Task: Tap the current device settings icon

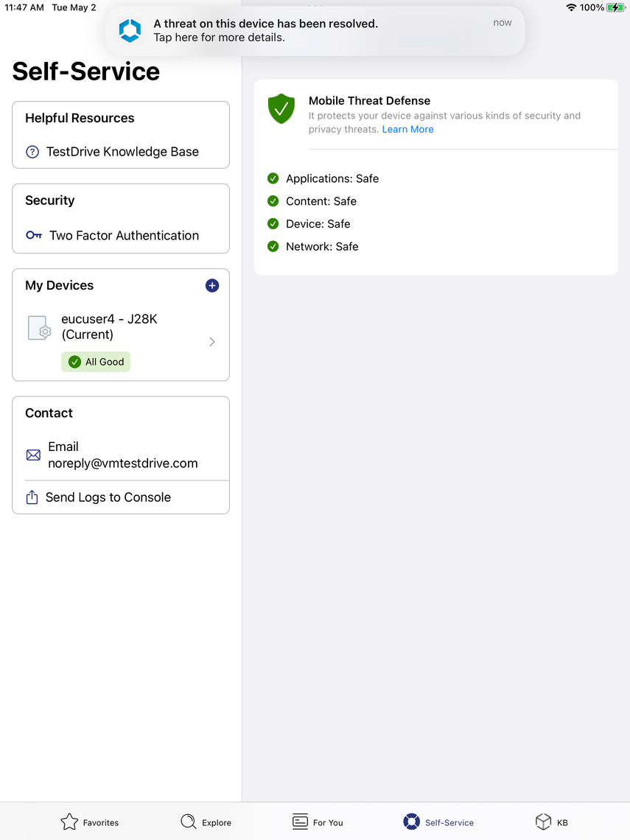Action: [40, 328]
